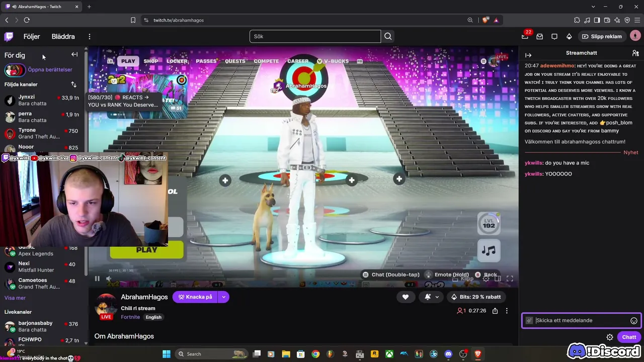Open Jynxzi channel in sidebar
644x362 pixels.
(x=43, y=100)
